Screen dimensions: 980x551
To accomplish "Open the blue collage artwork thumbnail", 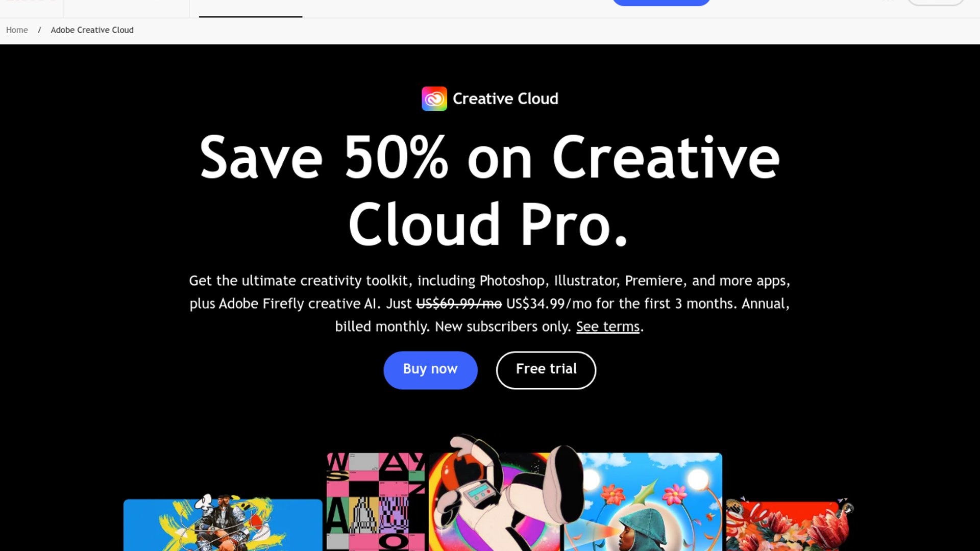I will coord(223,524).
